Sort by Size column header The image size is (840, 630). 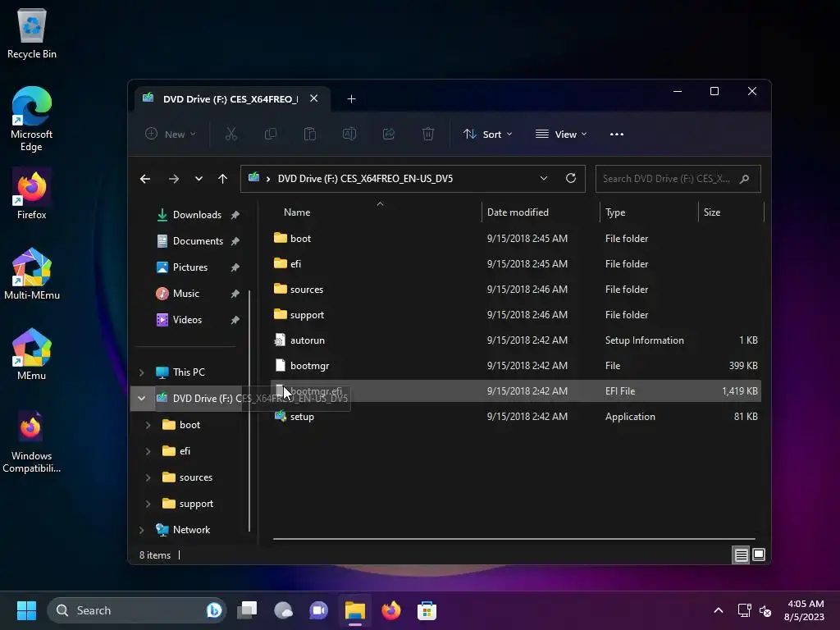[731, 212]
